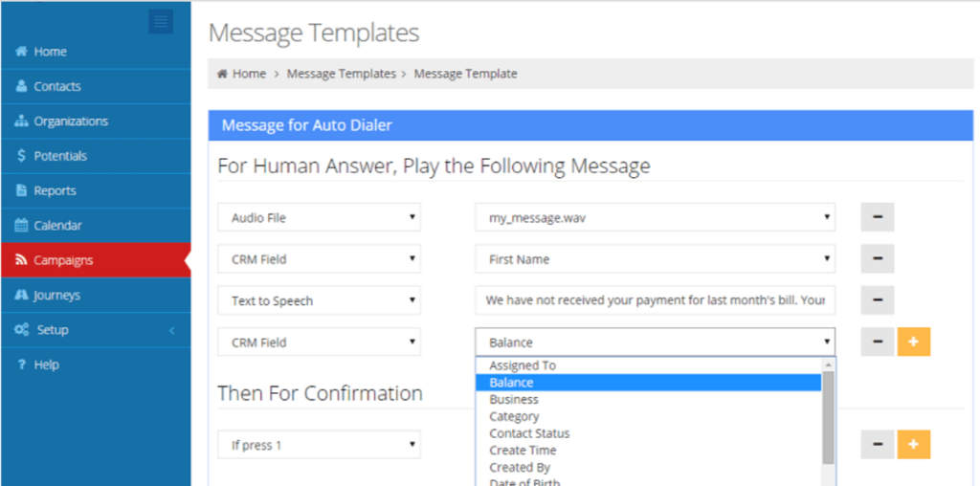Add a message row after Balance
Viewport: 980px width, 486px height.
pyautogui.click(x=914, y=342)
